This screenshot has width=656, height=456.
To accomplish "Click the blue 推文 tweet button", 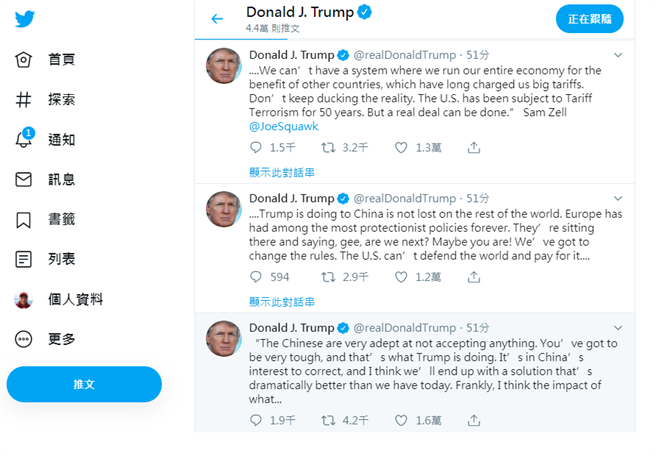I will pyautogui.click(x=84, y=384).
